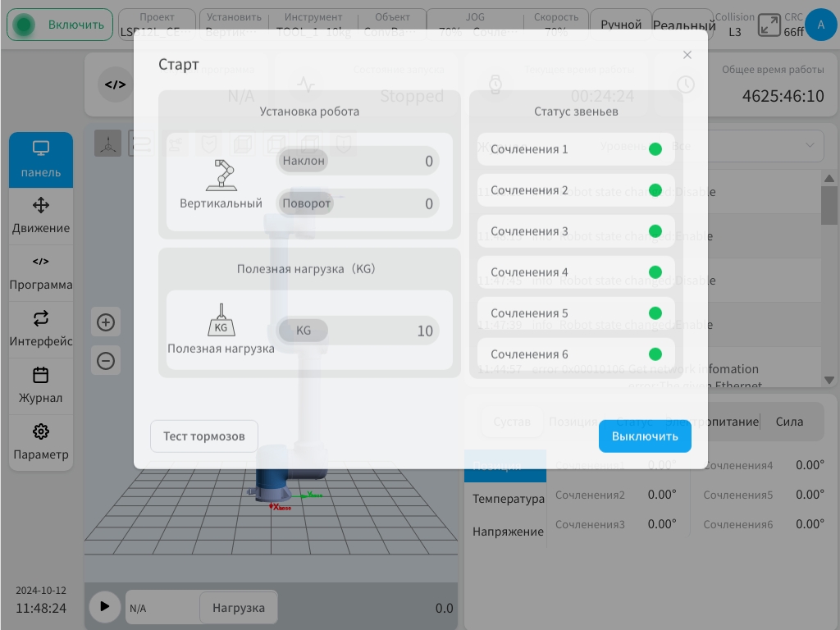Open the Температура tab
This screenshot has height=630, width=840.
[508, 499]
